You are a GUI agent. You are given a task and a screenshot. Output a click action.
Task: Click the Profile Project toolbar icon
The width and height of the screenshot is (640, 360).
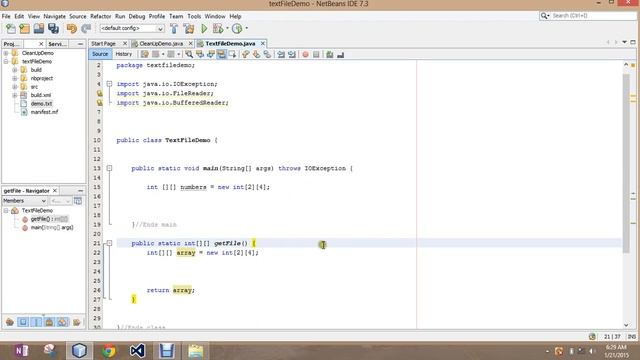tap(237, 29)
